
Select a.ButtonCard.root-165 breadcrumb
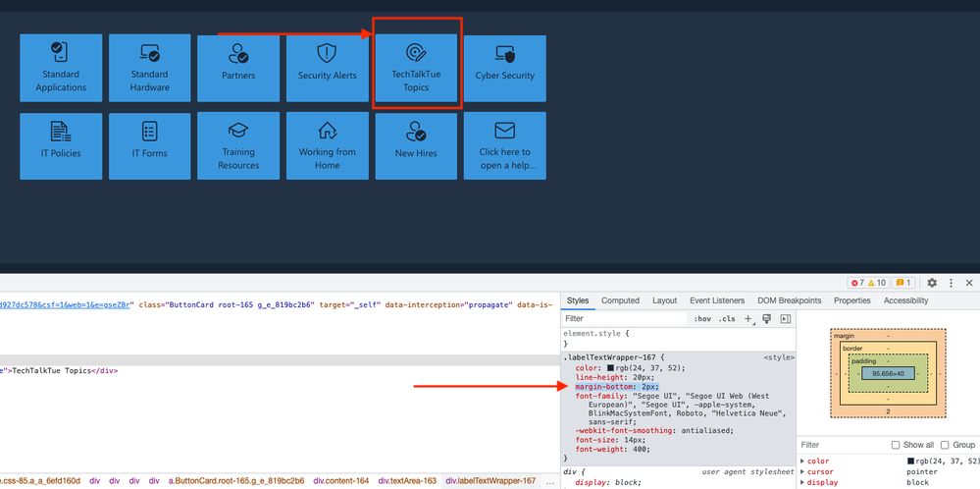point(236,481)
